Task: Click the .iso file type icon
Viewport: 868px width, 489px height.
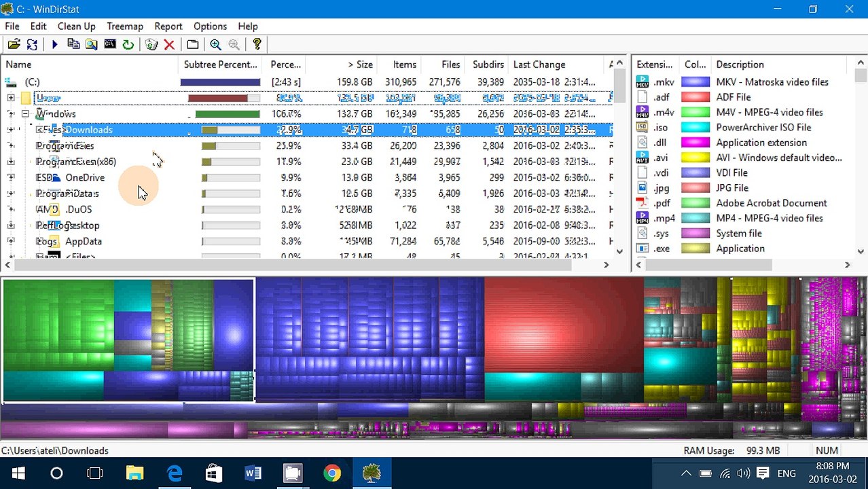Action: 642,127
